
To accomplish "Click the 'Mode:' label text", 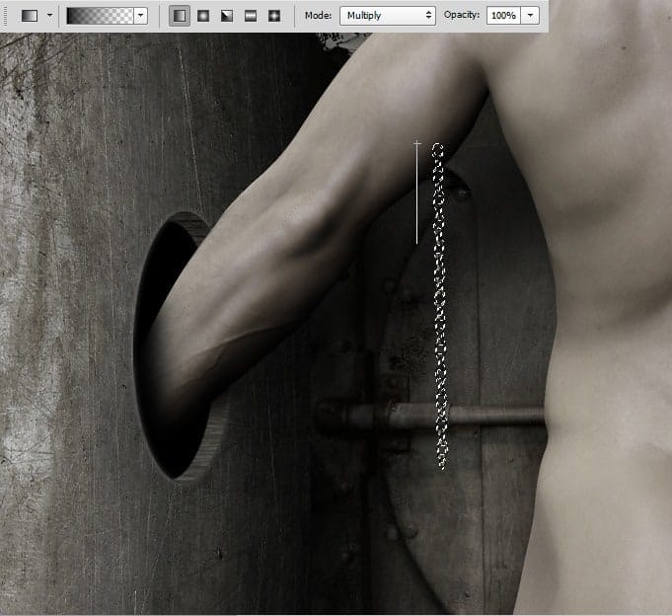I will click(x=318, y=16).
